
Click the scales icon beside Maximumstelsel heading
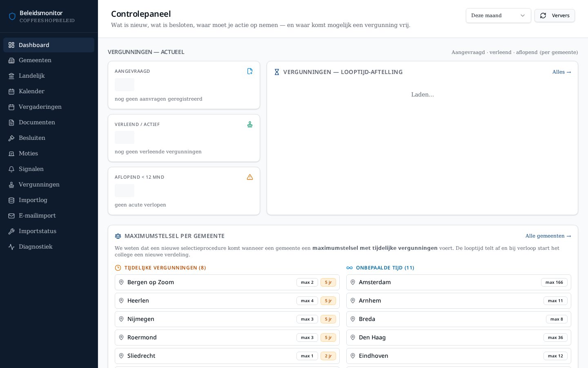pyautogui.click(x=118, y=236)
